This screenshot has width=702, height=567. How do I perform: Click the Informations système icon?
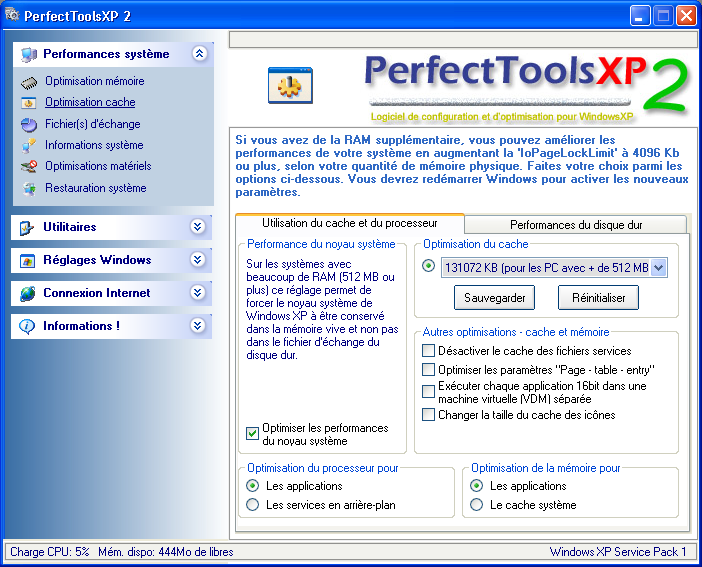coord(29,146)
